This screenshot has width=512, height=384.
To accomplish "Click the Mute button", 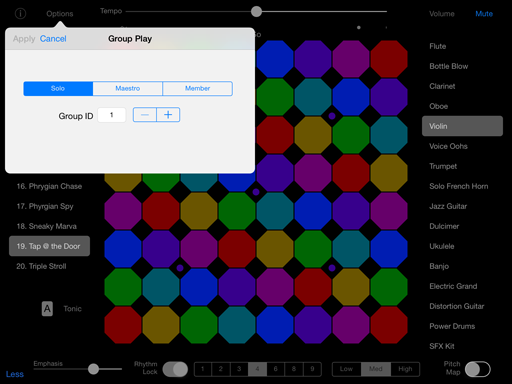I will (484, 14).
